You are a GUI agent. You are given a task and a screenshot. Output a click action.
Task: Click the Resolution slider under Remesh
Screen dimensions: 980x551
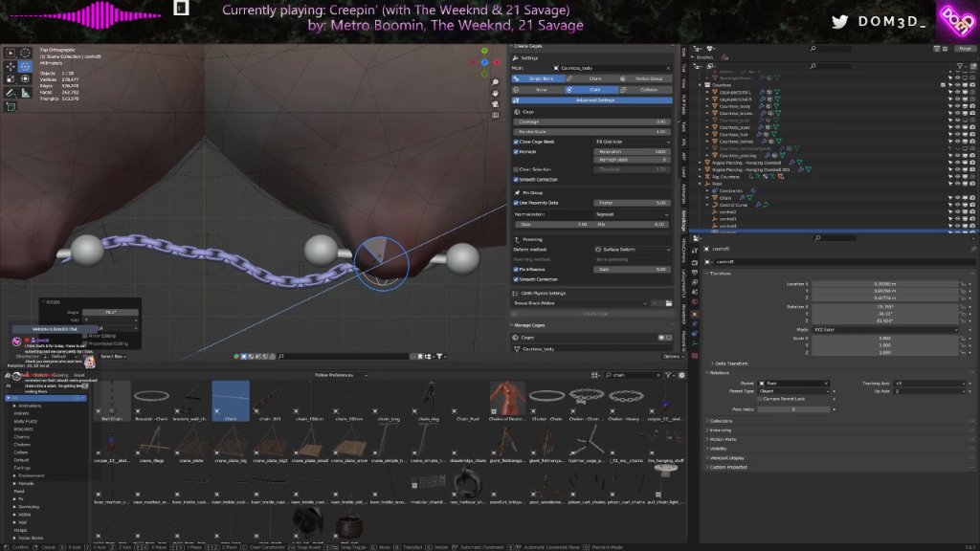tap(632, 152)
